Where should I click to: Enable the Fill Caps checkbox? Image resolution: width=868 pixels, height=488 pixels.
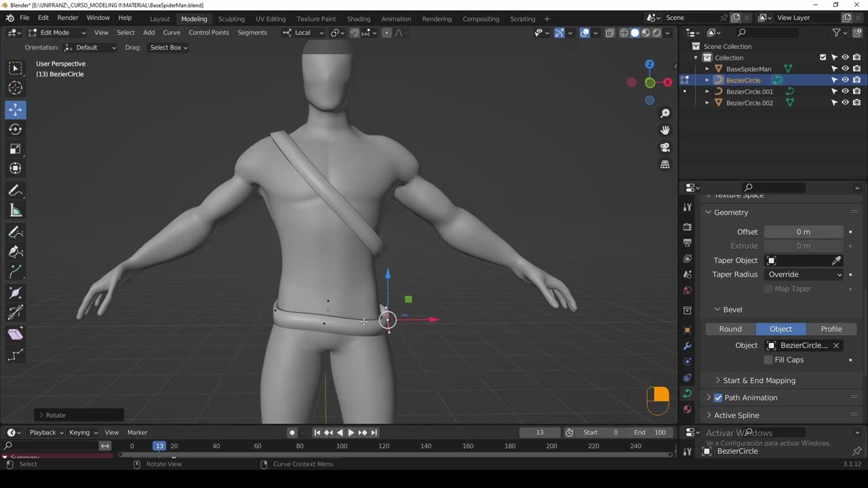point(768,360)
